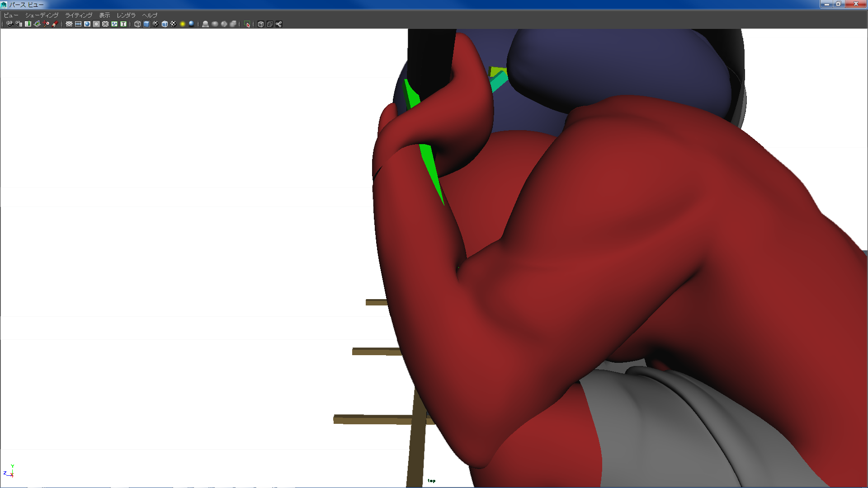
Task: Expand the ライティング menu
Action: (x=79, y=15)
